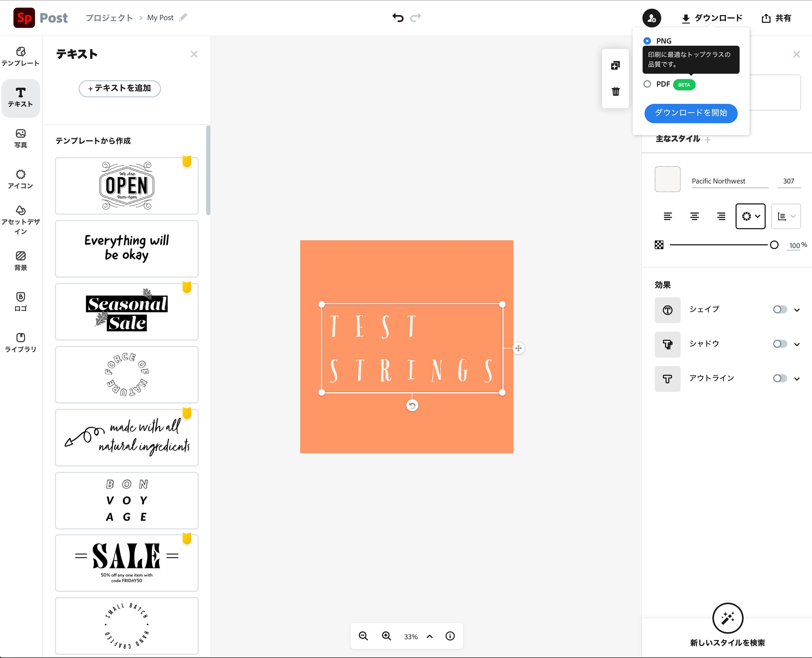Screen dimensions: 812x658
Task: Enable the シェイプ effect toggle
Action: pos(780,310)
